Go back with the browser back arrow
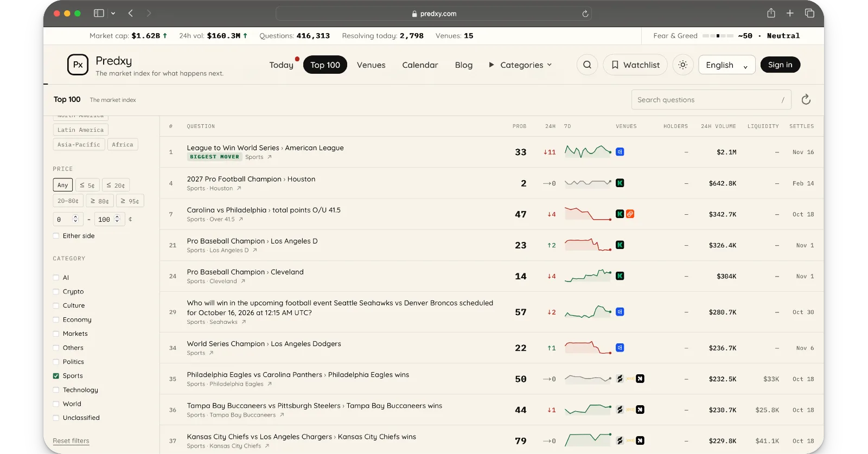 coord(131,13)
